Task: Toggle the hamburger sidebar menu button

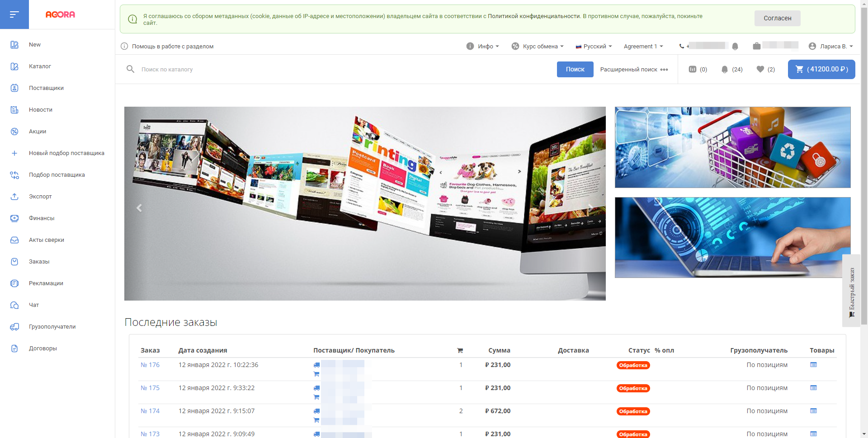Action: pyautogui.click(x=14, y=14)
